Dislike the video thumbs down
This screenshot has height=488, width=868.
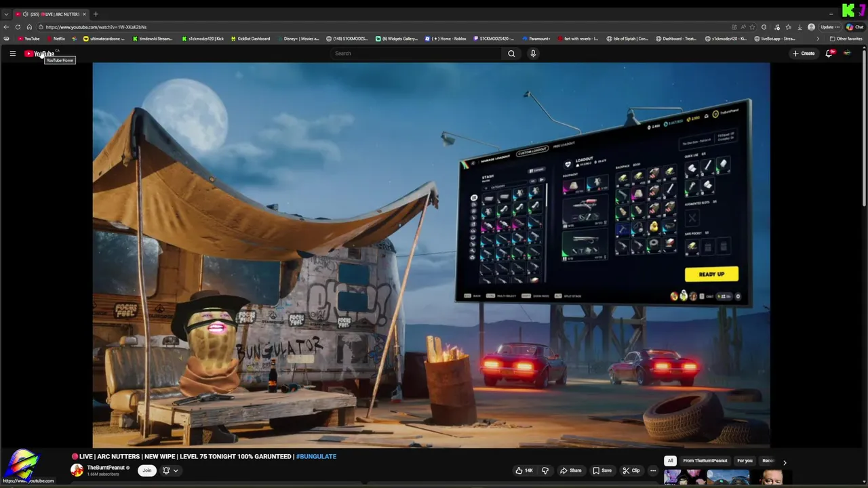[x=545, y=470]
